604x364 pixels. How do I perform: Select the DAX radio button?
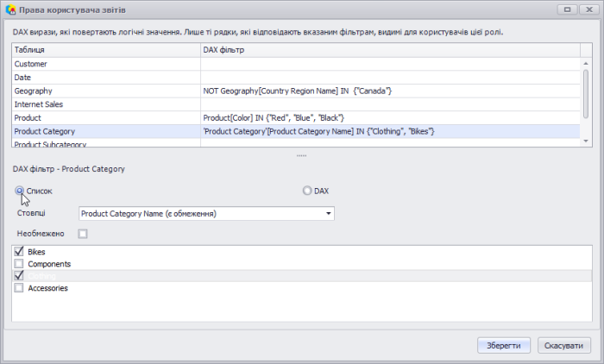pyautogui.click(x=307, y=190)
